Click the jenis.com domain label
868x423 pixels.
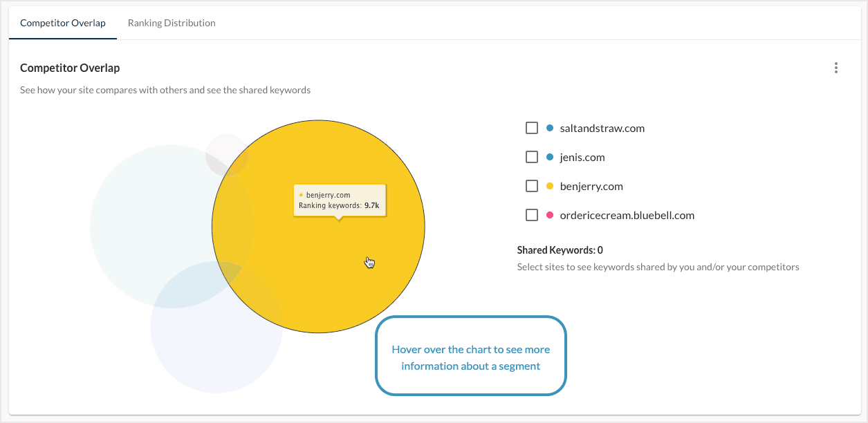click(581, 157)
